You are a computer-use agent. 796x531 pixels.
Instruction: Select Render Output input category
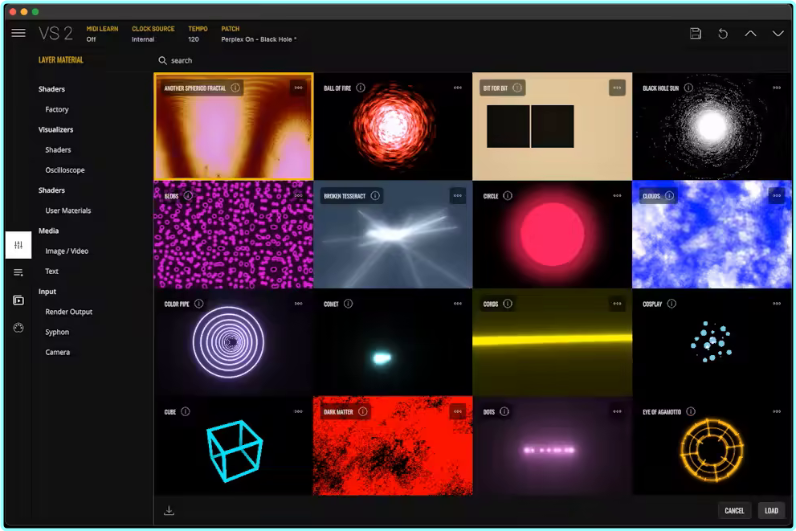[x=69, y=312]
